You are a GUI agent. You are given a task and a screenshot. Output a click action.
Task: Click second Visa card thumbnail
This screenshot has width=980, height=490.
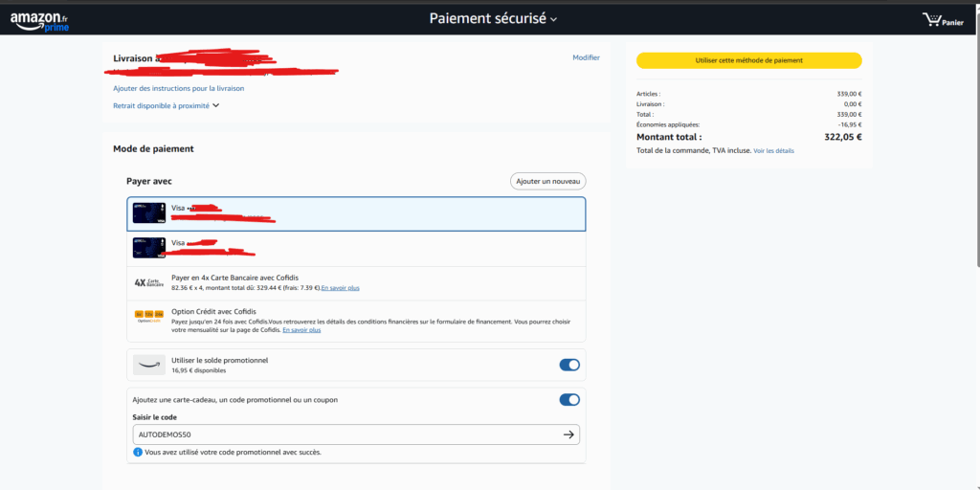point(148,248)
